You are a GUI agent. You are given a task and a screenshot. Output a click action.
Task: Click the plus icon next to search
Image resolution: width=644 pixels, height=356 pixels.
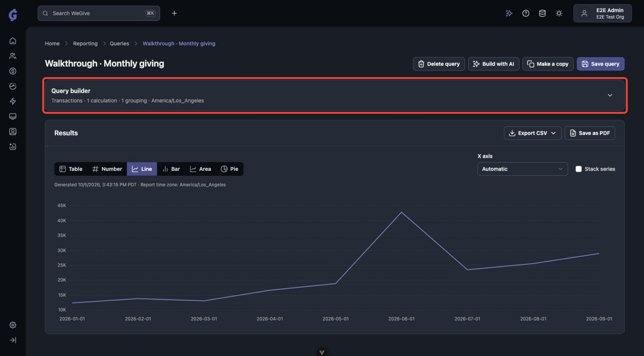click(x=174, y=13)
